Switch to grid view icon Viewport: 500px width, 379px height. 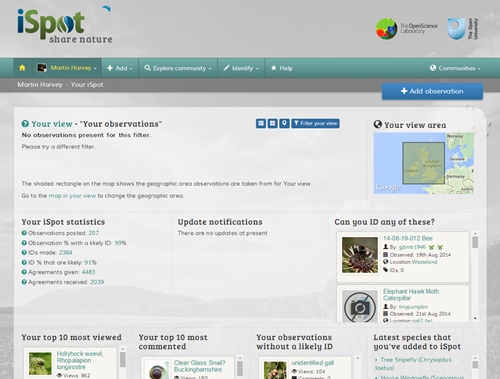pos(273,123)
